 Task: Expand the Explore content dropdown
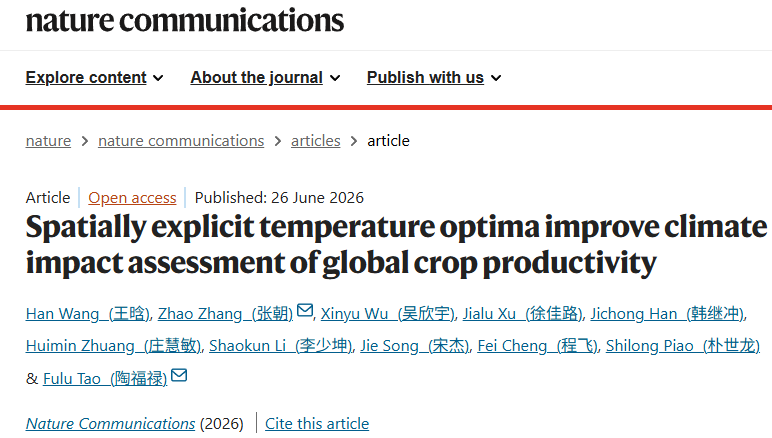[95, 78]
